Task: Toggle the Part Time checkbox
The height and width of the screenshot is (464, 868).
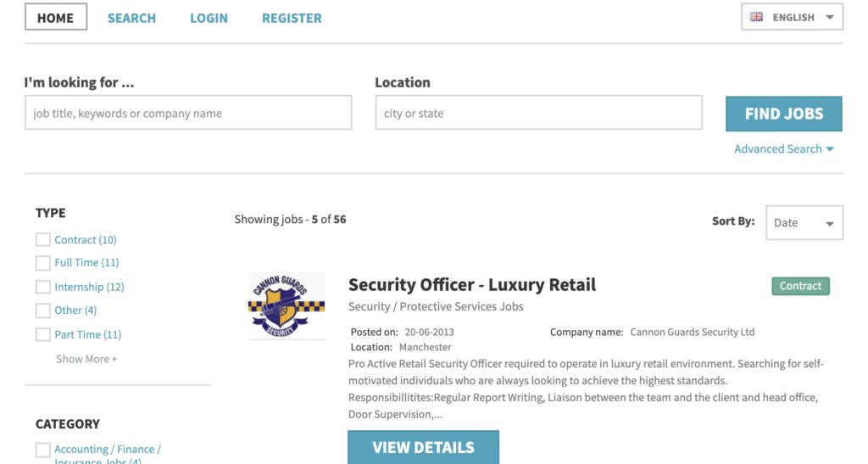Action: 43,334
